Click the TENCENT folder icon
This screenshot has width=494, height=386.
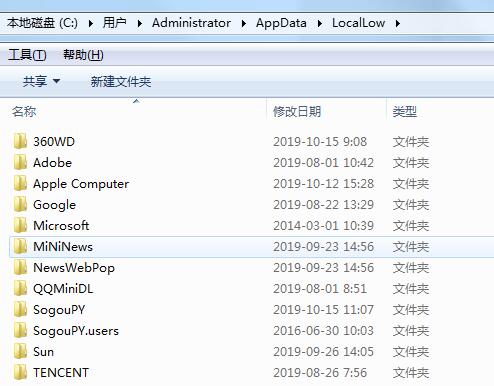click(20, 372)
